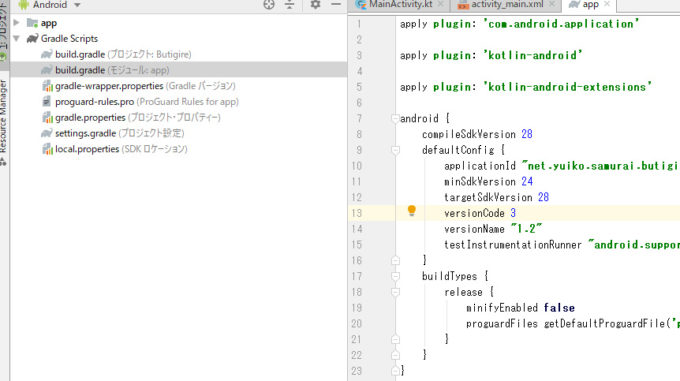Click the collapse all icon in project panel

(289, 4)
